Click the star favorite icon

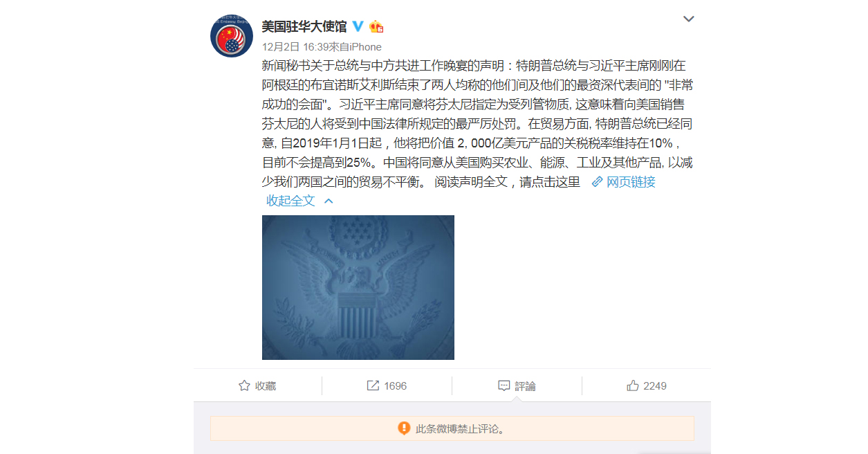click(244, 385)
